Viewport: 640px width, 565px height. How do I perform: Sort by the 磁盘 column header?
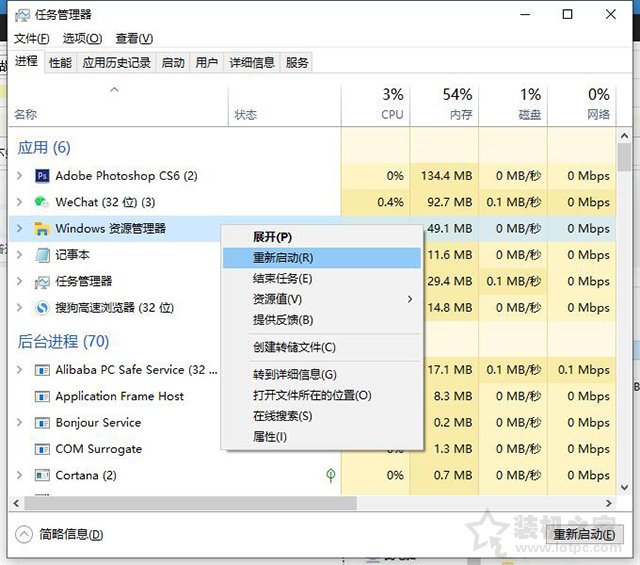pos(513,105)
